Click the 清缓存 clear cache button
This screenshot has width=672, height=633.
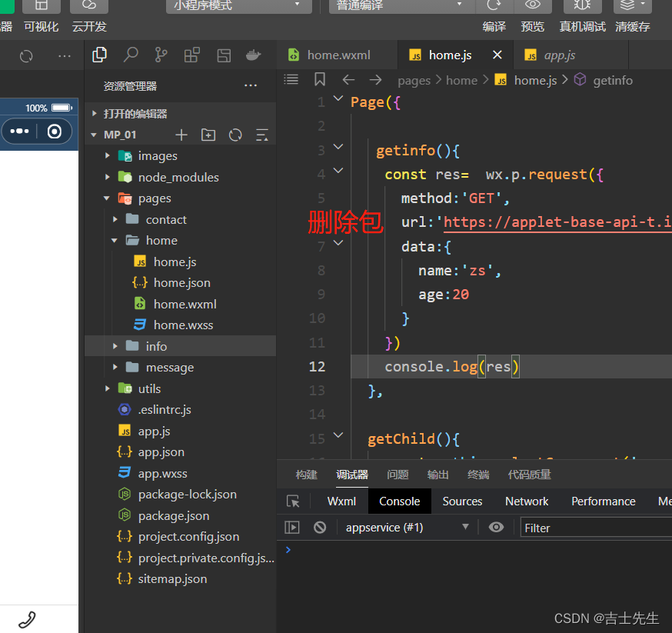pyautogui.click(x=633, y=27)
